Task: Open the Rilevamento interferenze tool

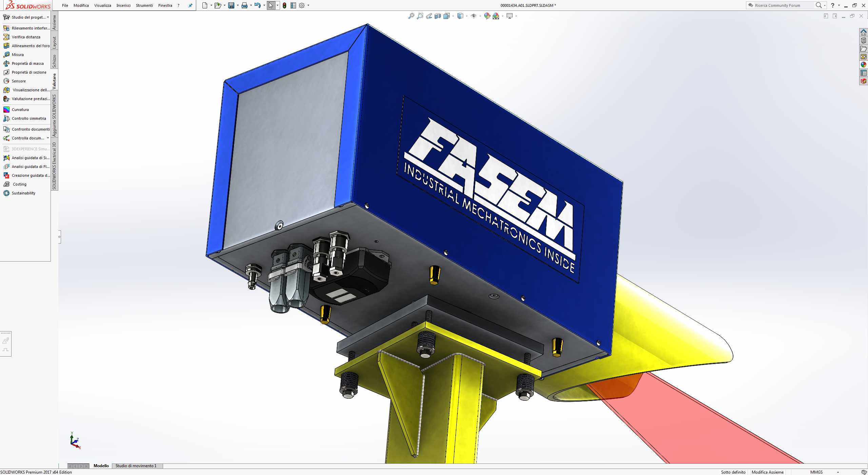Action: (26, 28)
